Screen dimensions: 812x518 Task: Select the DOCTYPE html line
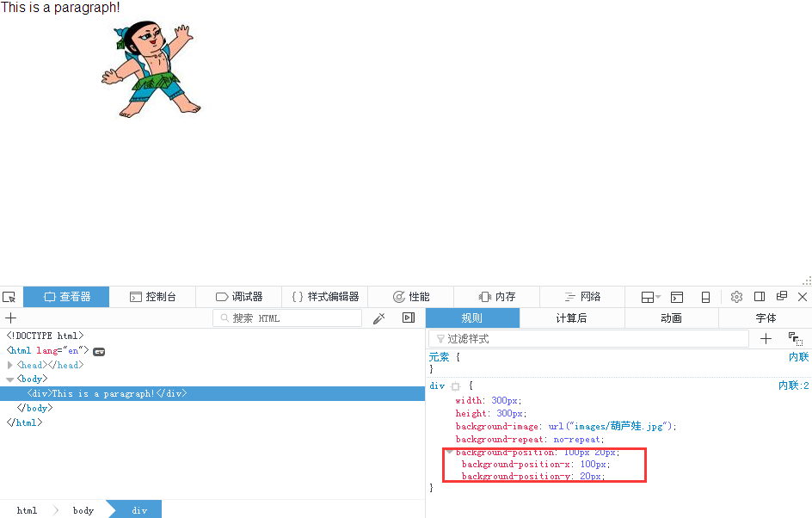click(x=45, y=336)
